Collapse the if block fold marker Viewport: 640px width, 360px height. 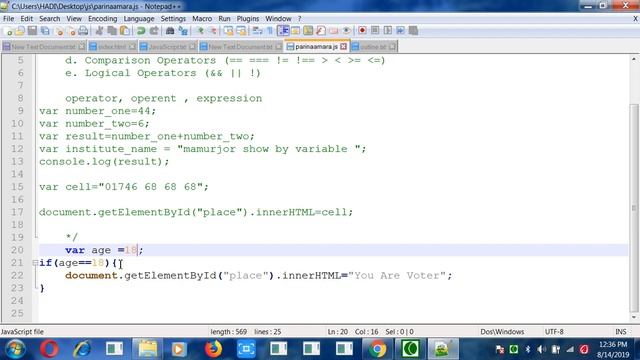point(36,263)
